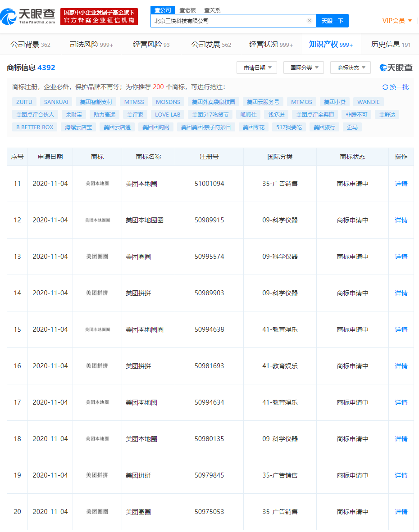Viewport: 419px width, 532px height.
Task: Click the 天眼一下 search button
Action: click(332, 21)
